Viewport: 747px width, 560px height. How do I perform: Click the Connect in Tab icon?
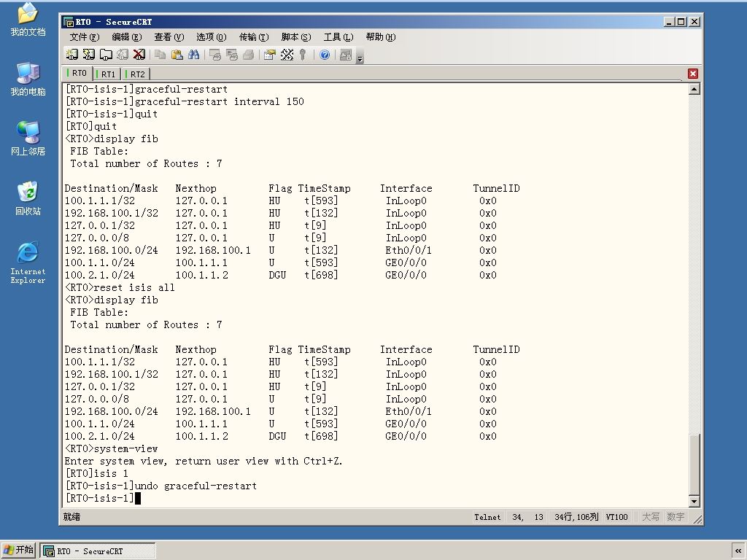point(105,55)
